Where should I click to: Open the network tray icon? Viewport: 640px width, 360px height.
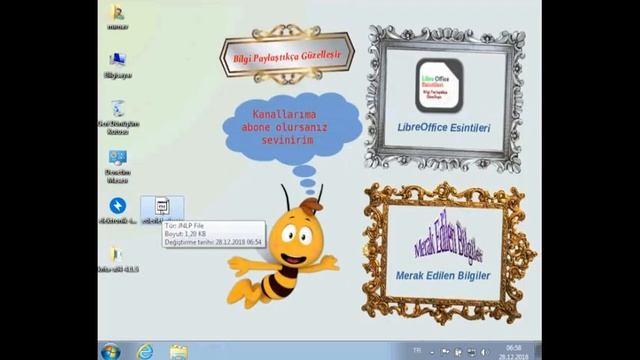471,352
